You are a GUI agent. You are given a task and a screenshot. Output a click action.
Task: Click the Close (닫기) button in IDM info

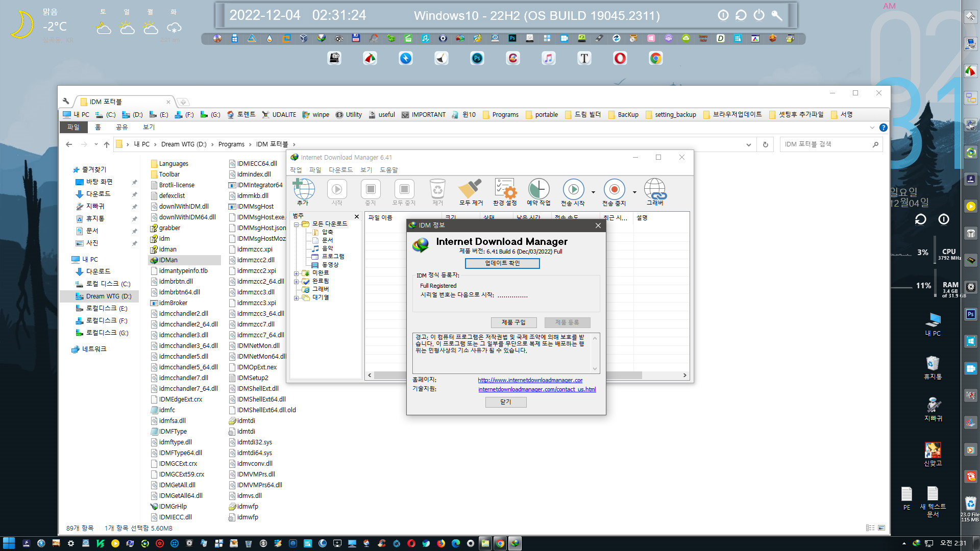[x=506, y=402]
